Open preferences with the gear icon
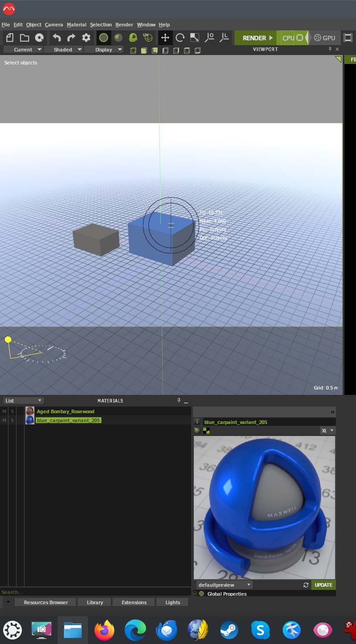356x644 pixels. pyautogui.click(x=86, y=38)
